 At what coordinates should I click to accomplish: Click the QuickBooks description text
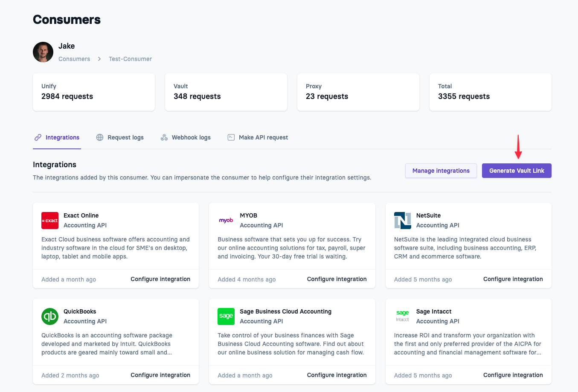[107, 344]
